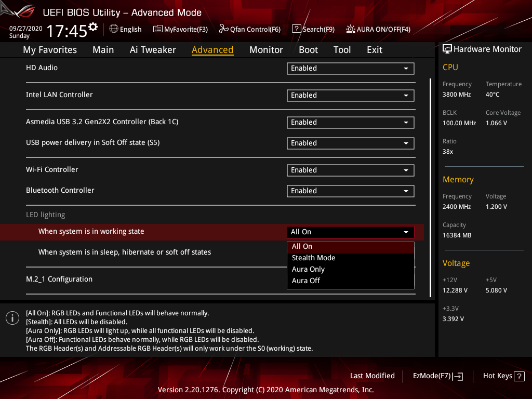Open the HD Audio dropdown

(351, 68)
